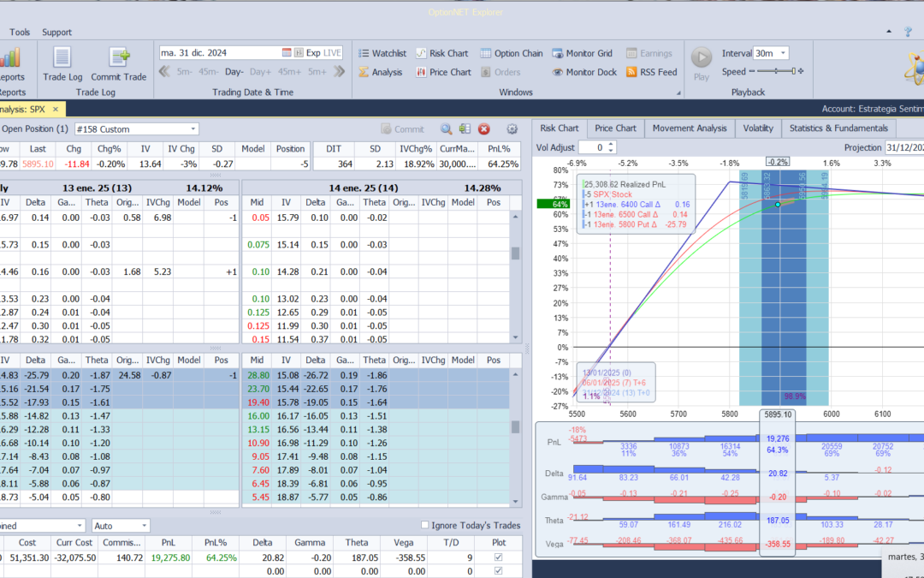Open the Interval 30m dropdown
The image size is (924, 578).
(x=783, y=53)
